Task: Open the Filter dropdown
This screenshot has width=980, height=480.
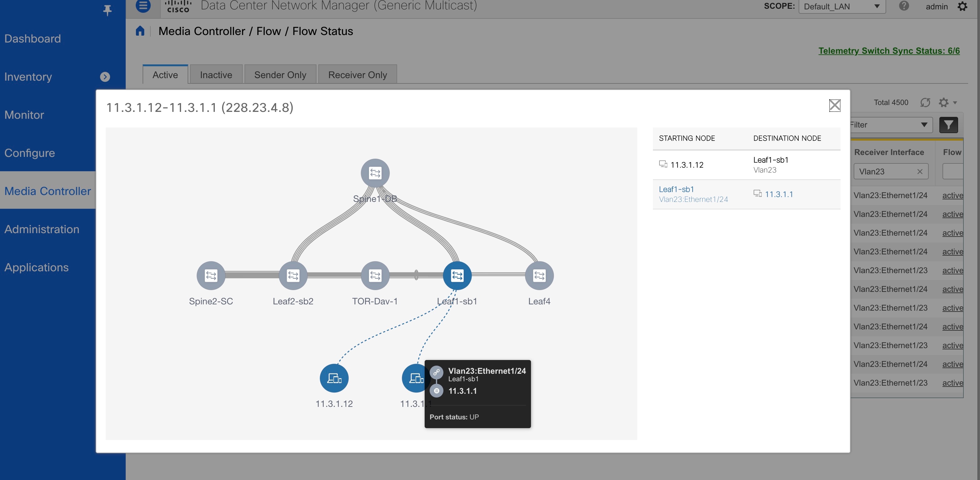Action: 891,125
